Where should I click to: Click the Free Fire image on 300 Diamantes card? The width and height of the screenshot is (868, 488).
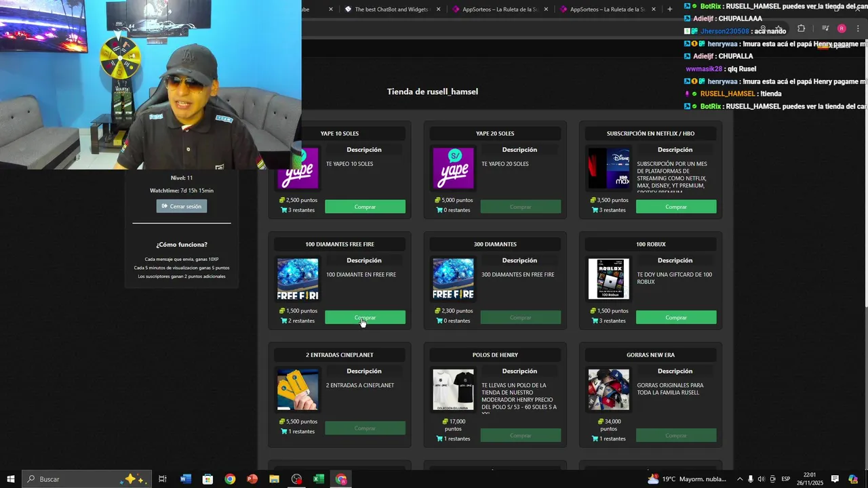click(454, 279)
